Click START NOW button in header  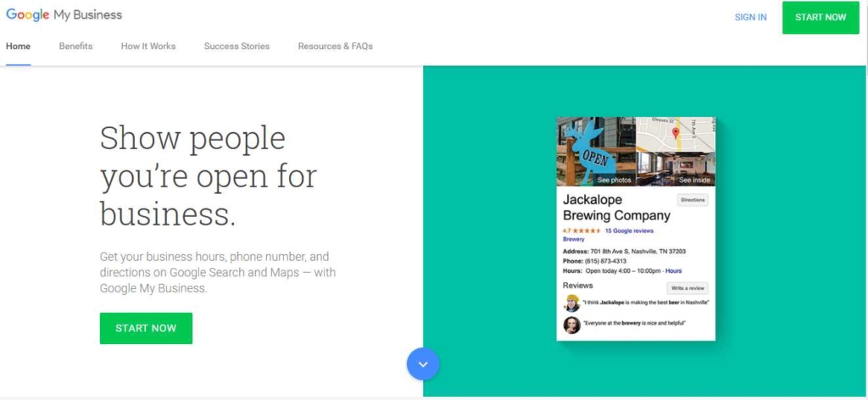coord(821,17)
